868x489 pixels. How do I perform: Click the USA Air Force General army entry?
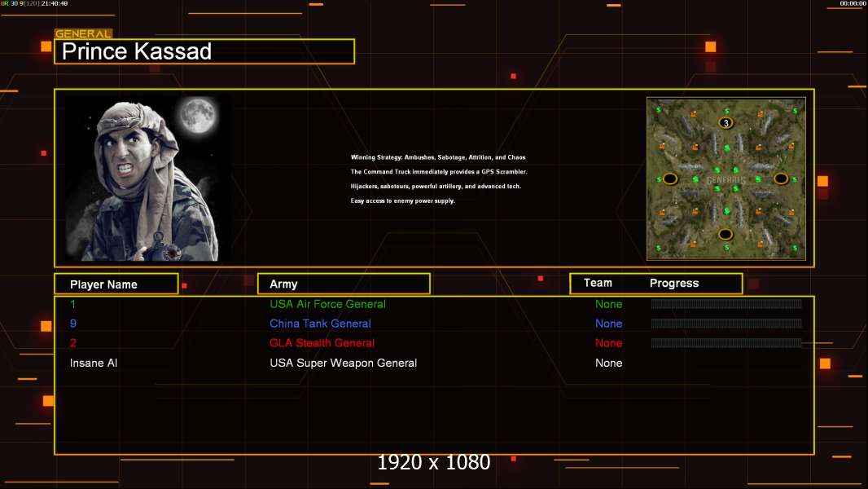[x=327, y=304]
